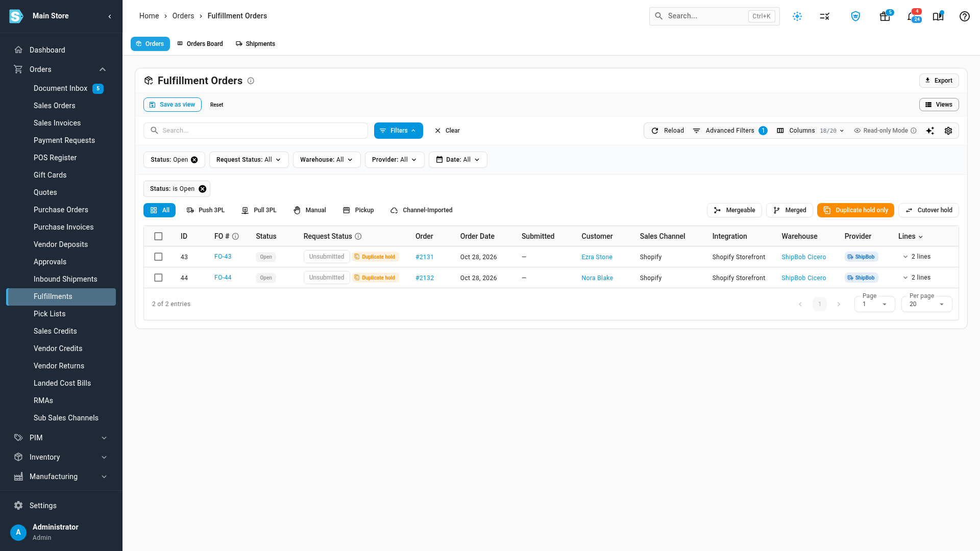Open the Date: All dropdown

pos(458,160)
